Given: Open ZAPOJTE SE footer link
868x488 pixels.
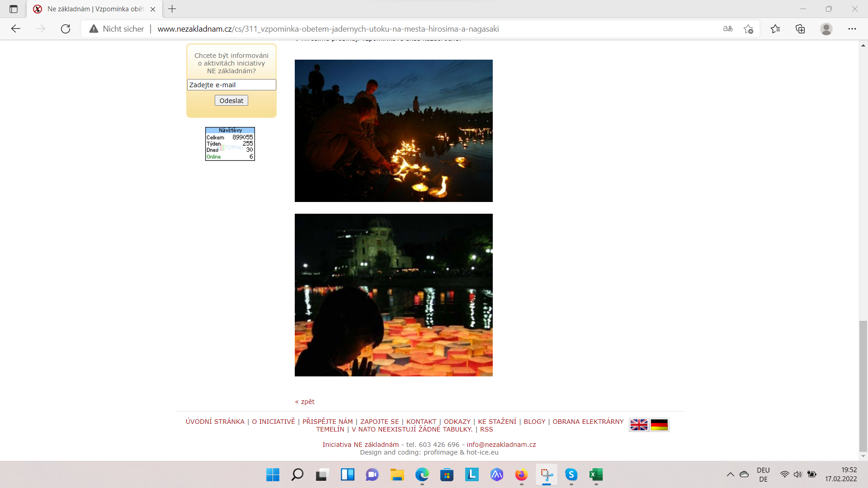Looking at the screenshot, I should click(x=380, y=422).
